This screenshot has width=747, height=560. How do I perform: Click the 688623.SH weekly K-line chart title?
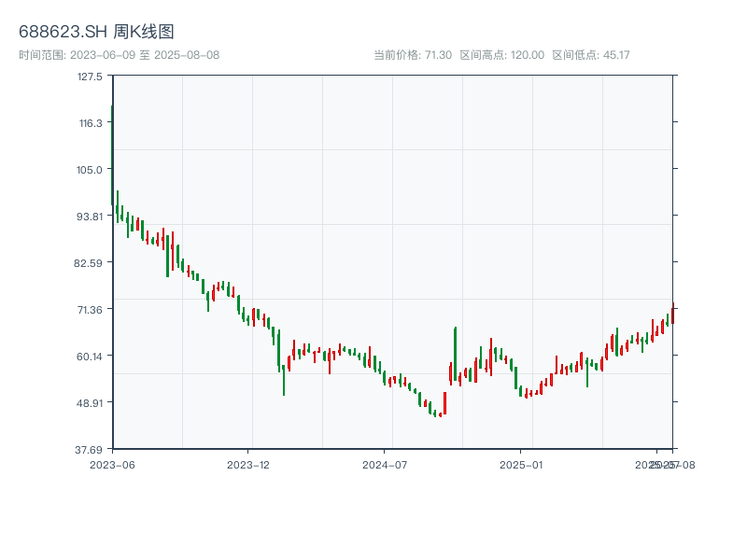pyautogui.click(x=96, y=32)
